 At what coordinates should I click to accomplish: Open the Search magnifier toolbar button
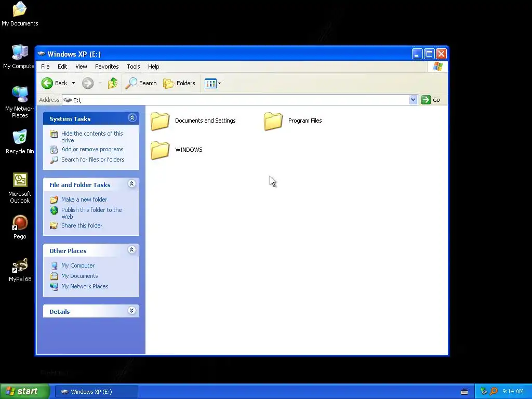(x=141, y=83)
